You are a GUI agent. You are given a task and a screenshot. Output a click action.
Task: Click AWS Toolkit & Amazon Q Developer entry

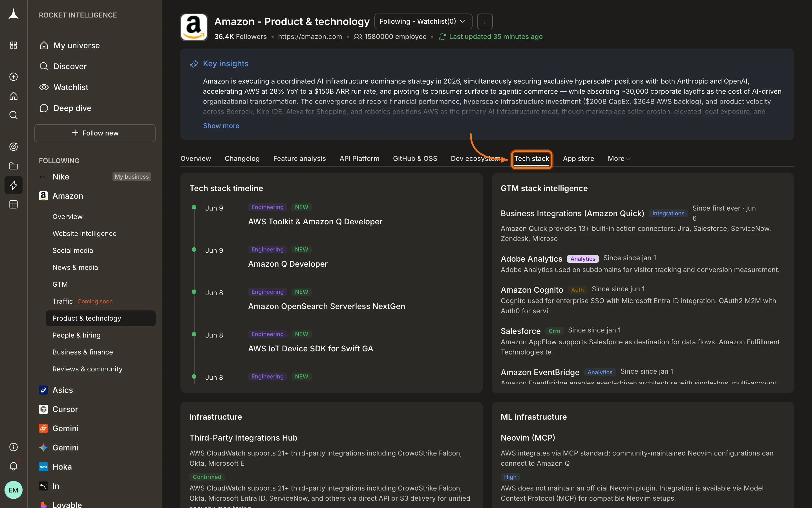tap(315, 222)
